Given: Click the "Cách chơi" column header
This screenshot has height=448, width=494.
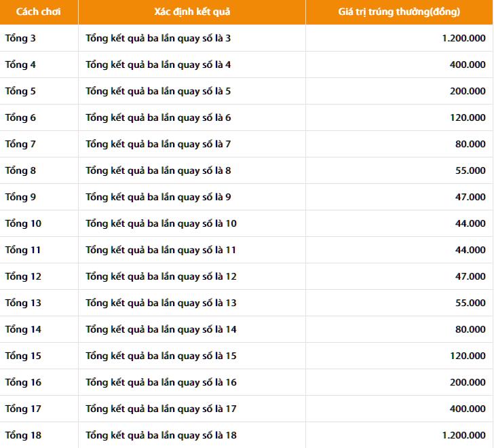Looking at the screenshot, I should pyautogui.click(x=38, y=12).
